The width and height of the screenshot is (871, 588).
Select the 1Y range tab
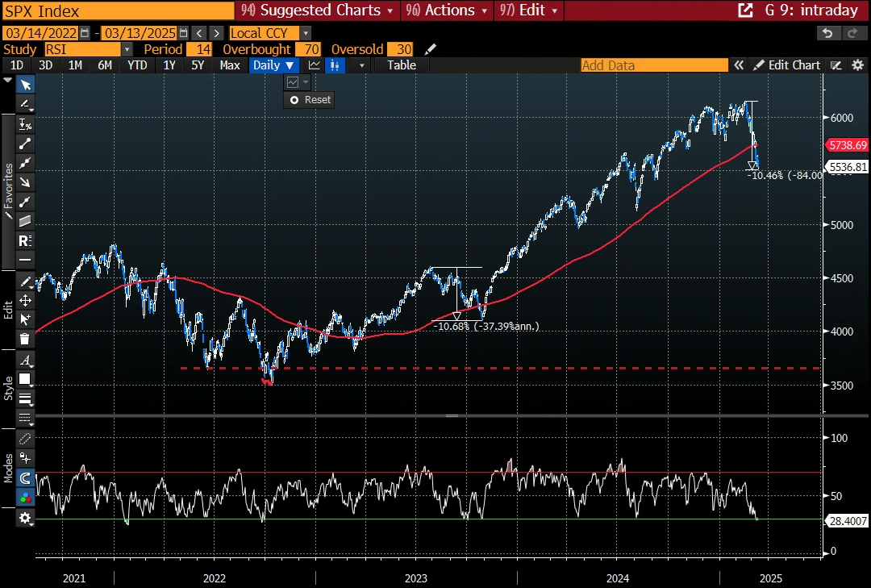pyautogui.click(x=169, y=65)
